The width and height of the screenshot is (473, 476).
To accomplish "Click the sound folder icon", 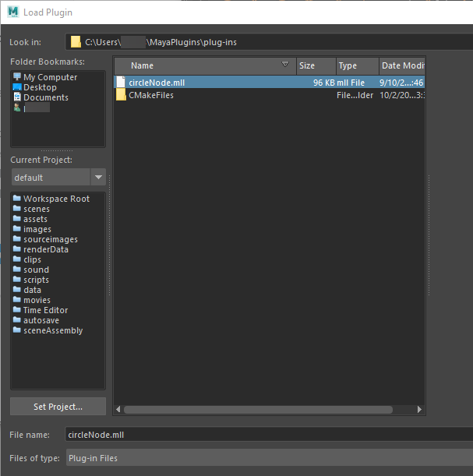I will click(x=17, y=270).
